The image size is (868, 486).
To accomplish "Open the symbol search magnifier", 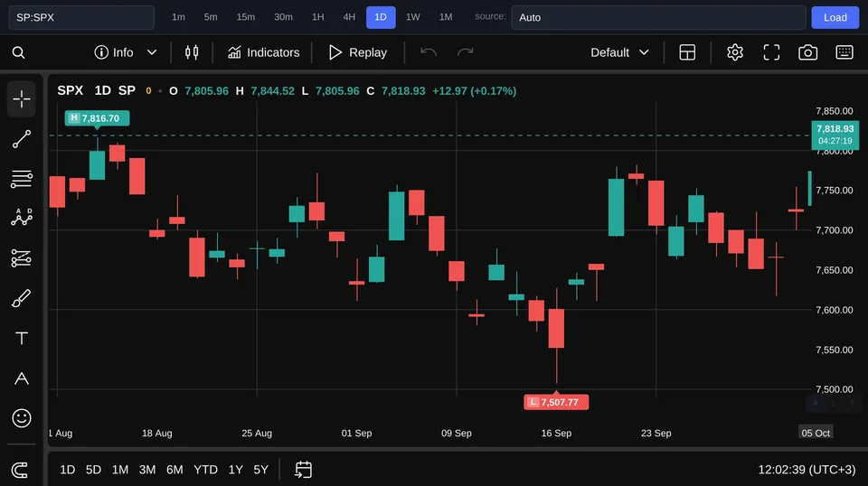I will [18, 52].
